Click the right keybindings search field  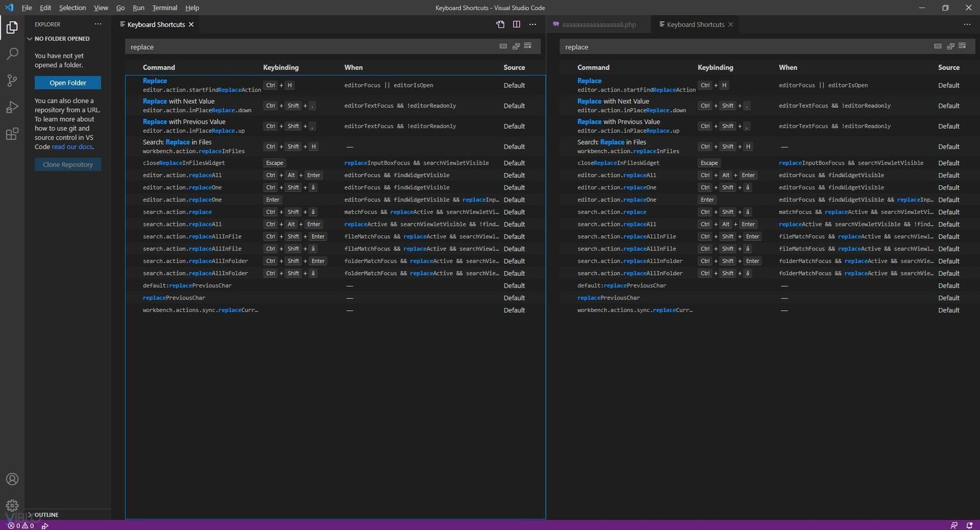(742, 47)
